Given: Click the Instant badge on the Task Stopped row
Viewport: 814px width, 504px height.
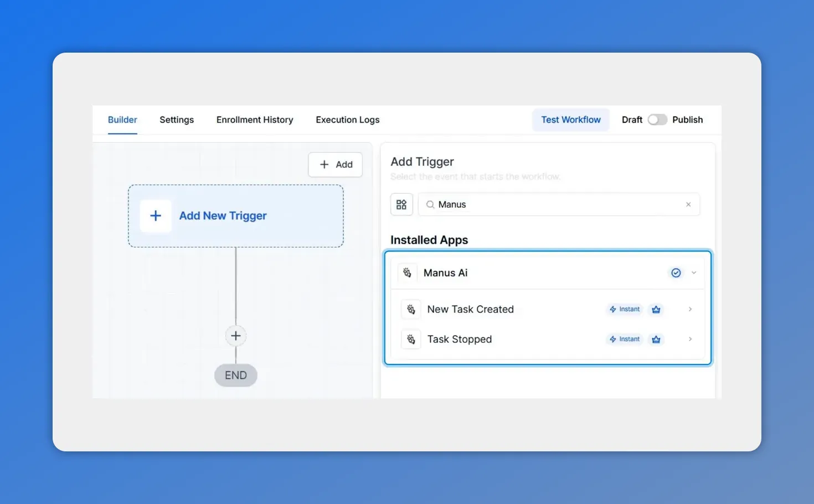Looking at the screenshot, I should click(624, 339).
